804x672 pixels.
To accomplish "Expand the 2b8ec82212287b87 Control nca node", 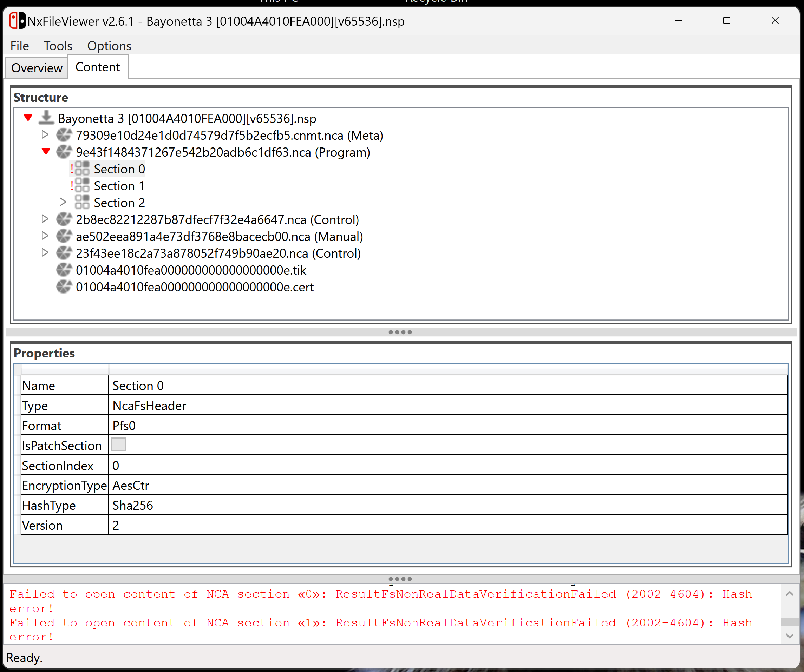I will tap(45, 219).
